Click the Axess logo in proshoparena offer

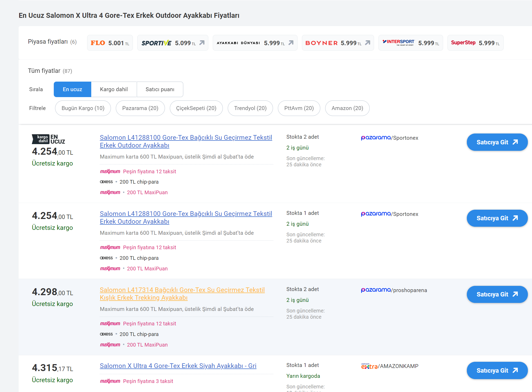[x=106, y=334]
